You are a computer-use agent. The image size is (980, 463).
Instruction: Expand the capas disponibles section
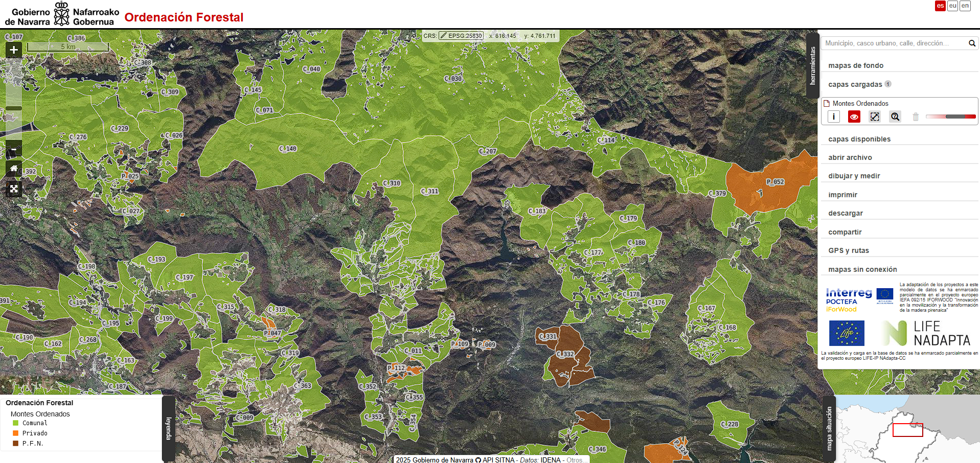coord(859,139)
